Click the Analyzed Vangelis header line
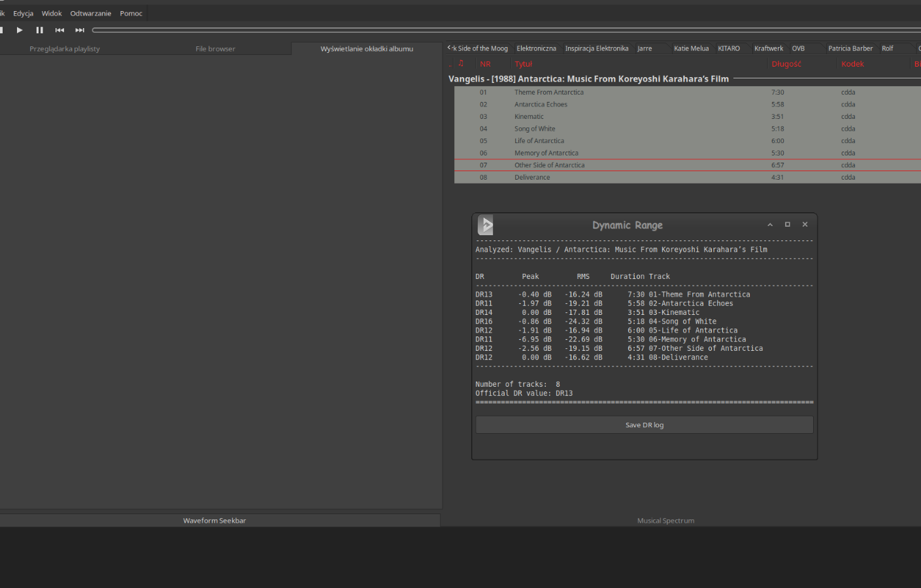The image size is (921, 588). tap(621, 250)
